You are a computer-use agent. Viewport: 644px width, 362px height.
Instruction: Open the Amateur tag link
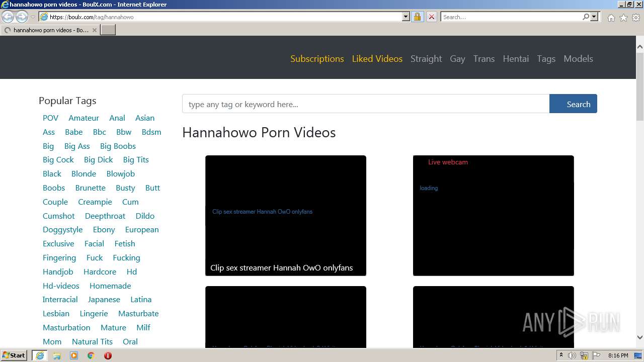click(84, 118)
